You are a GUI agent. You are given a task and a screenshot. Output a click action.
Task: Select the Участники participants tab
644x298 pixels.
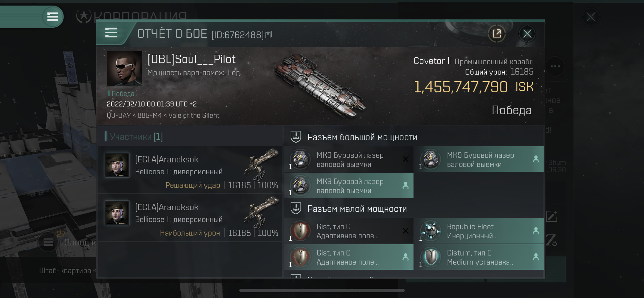tap(136, 137)
